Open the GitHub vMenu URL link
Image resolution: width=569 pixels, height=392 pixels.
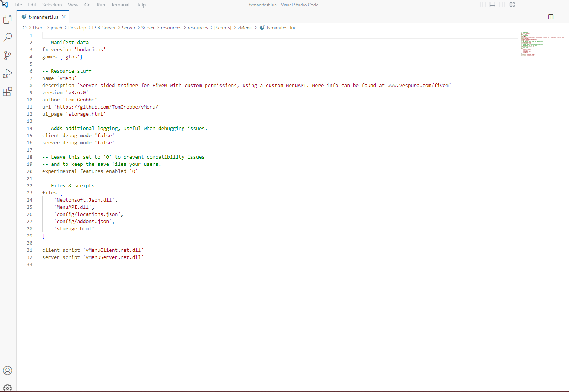coord(107,107)
